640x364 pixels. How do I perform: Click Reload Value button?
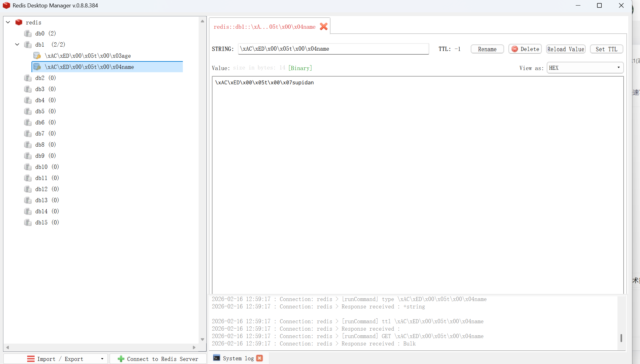[566, 49]
